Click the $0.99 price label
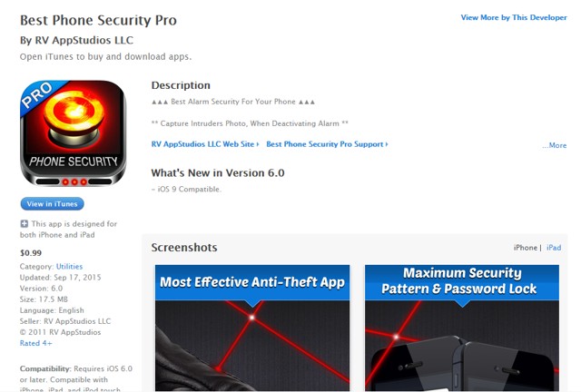 (x=31, y=253)
